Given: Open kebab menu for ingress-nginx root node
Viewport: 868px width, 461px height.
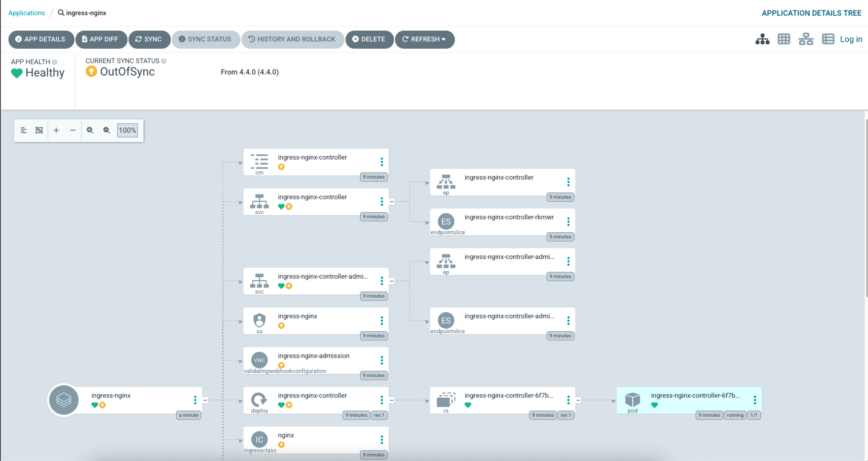Looking at the screenshot, I should tap(195, 400).
